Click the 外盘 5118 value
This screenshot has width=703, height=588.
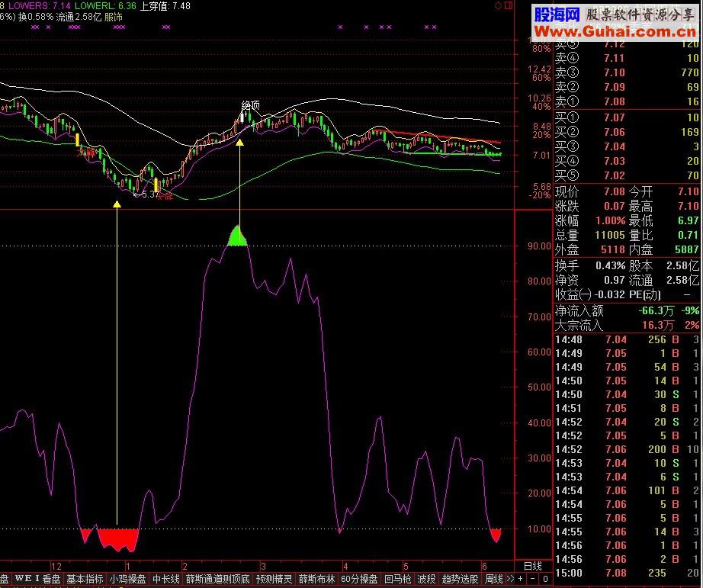point(613,249)
